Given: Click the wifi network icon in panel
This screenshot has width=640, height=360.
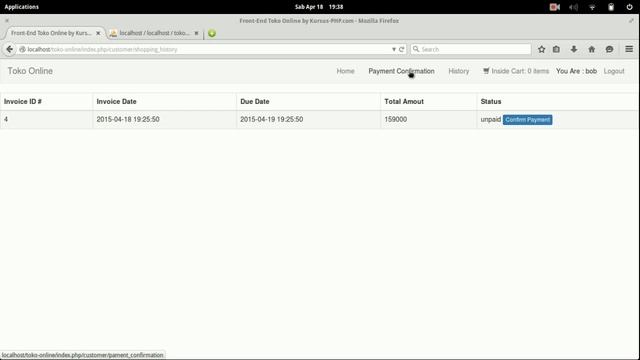Looking at the screenshot, I should tap(592, 7).
